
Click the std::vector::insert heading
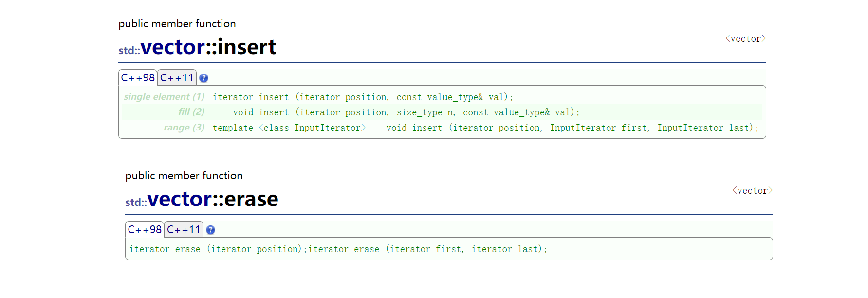[x=208, y=47]
